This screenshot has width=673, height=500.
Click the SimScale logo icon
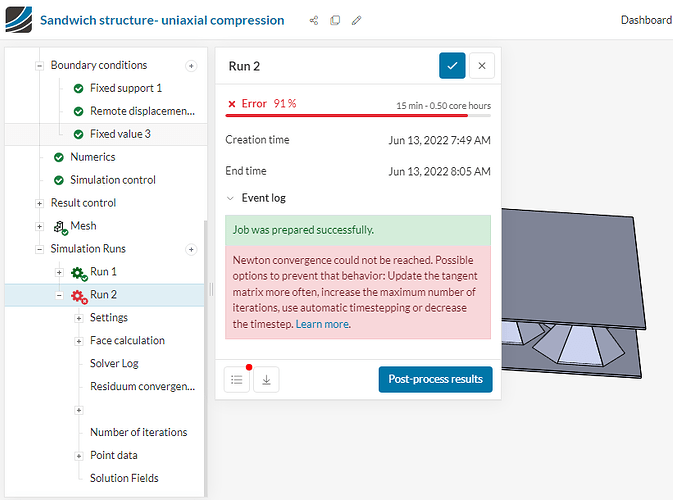(x=18, y=20)
